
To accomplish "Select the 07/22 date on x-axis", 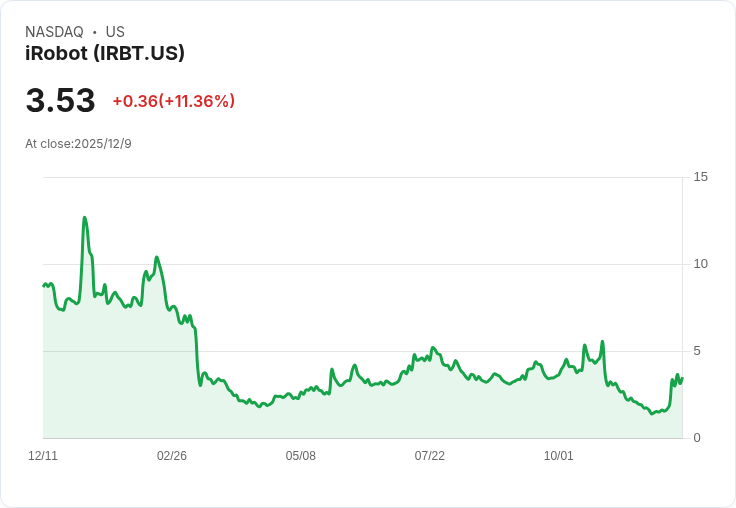I will [430, 456].
